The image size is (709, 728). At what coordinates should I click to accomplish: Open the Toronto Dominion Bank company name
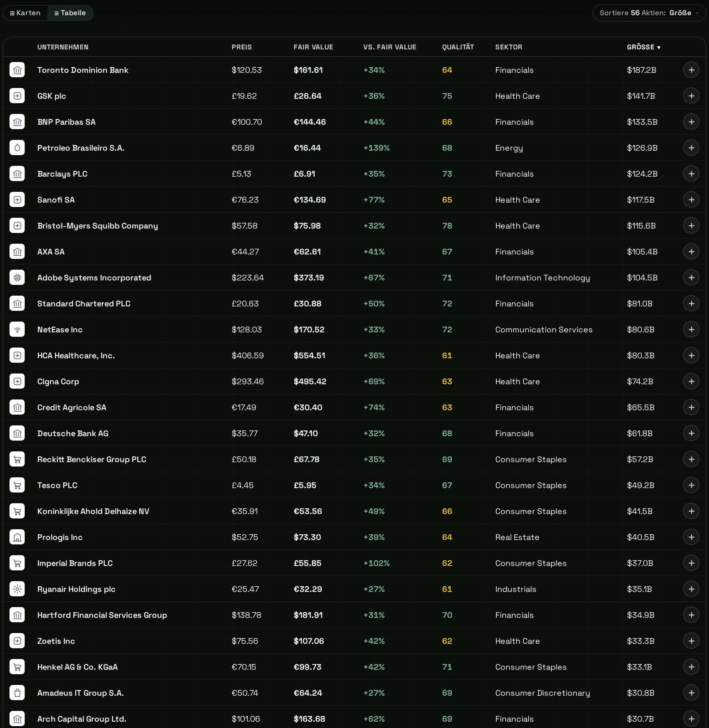point(83,70)
